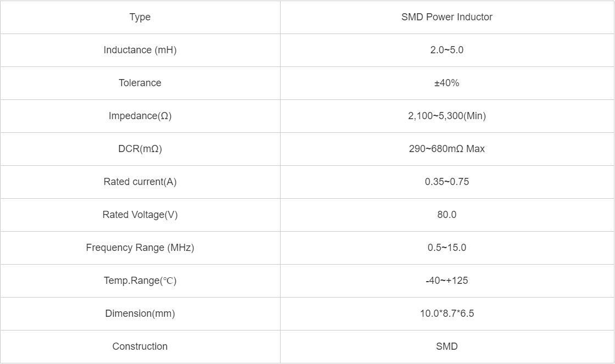Click the Rated Voltage(V) label
The height and width of the screenshot is (364, 615).
[140, 215]
